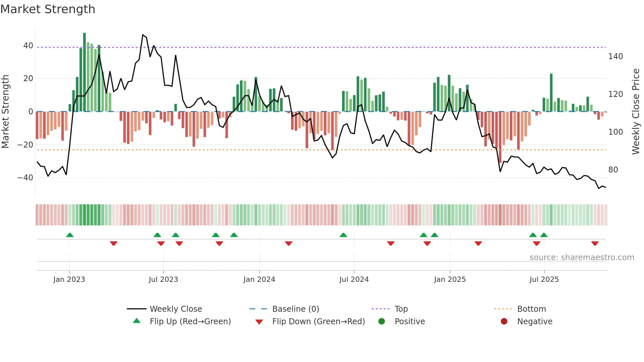Click the Weekly Close Price axis title
This screenshot has width=644, height=362.
(636, 112)
